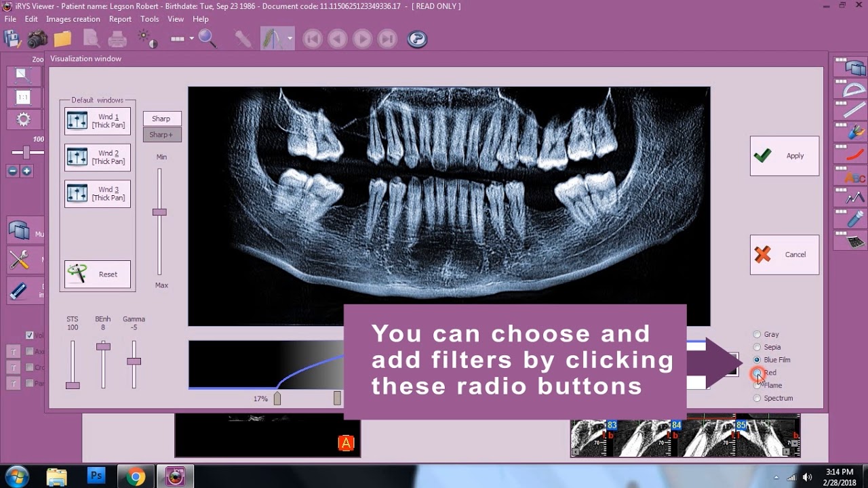Select the Red filter radio button
868x488 pixels.
pyautogui.click(x=757, y=373)
